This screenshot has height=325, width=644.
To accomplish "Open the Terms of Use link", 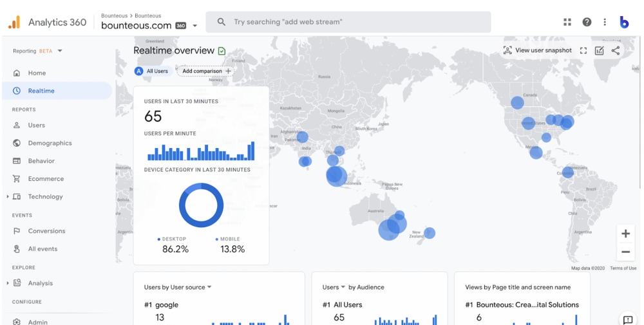I will pos(623,268).
